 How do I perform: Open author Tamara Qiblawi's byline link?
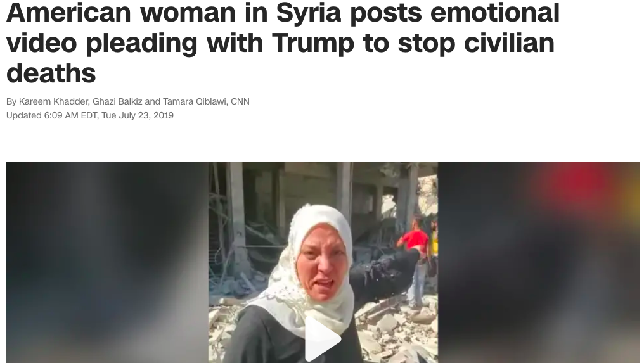point(194,101)
